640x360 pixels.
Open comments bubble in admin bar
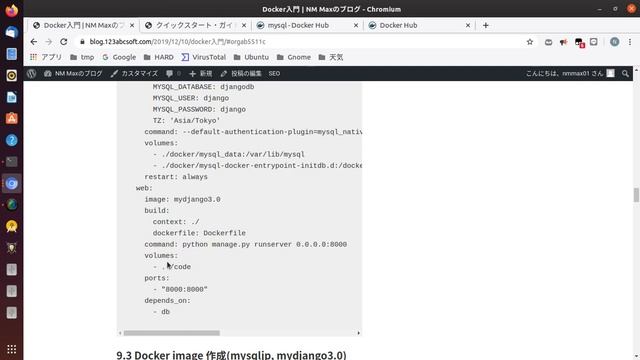coord(173,73)
